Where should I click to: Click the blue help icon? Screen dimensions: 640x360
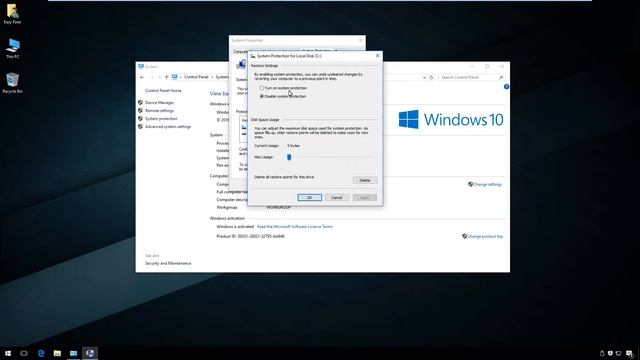(506, 87)
